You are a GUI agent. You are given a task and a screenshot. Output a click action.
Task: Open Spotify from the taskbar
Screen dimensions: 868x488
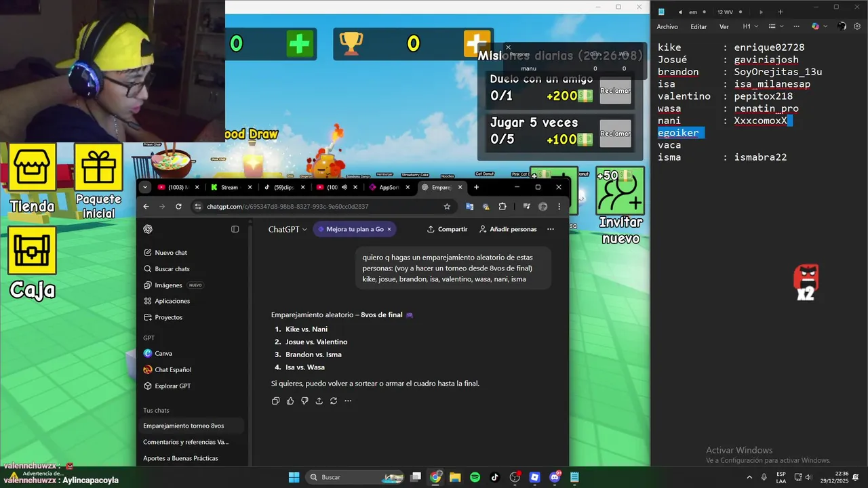point(475,477)
